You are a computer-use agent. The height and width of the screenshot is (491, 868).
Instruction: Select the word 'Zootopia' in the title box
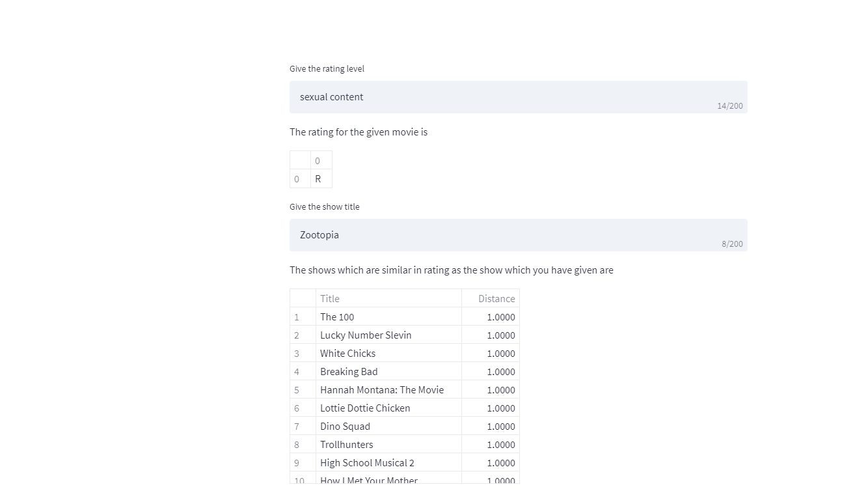(x=319, y=234)
